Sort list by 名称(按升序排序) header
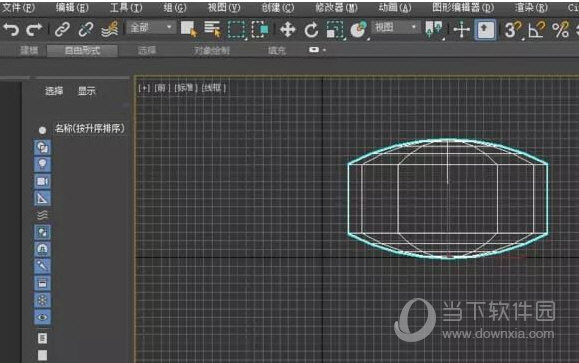 coord(90,129)
